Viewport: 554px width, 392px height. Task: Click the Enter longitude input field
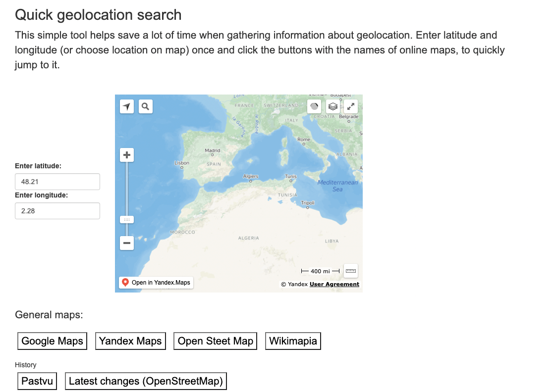pos(57,211)
